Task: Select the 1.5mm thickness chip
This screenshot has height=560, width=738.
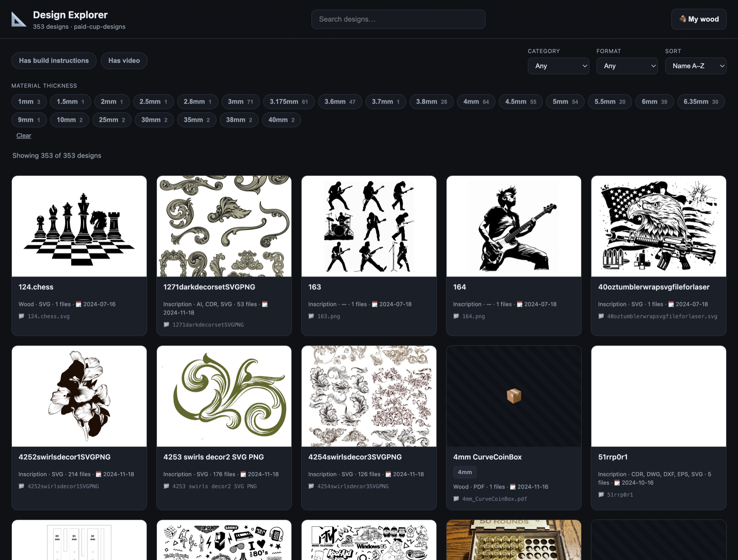Action: pos(71,102)
